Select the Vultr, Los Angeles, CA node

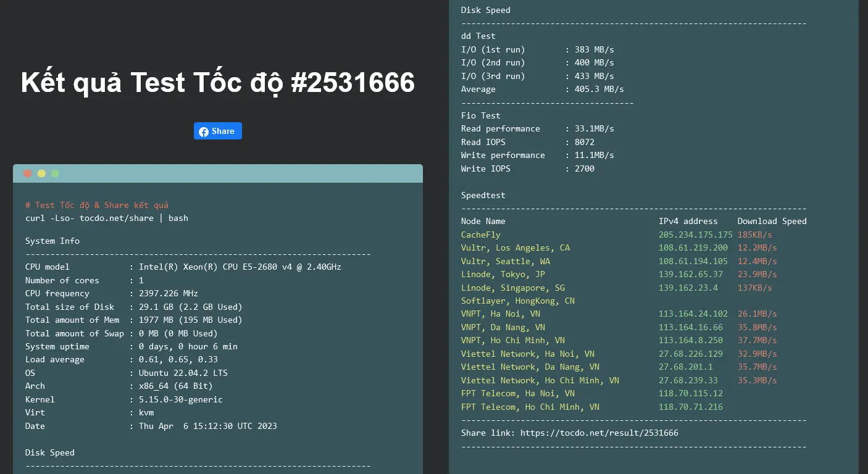[x=515, y=248]
